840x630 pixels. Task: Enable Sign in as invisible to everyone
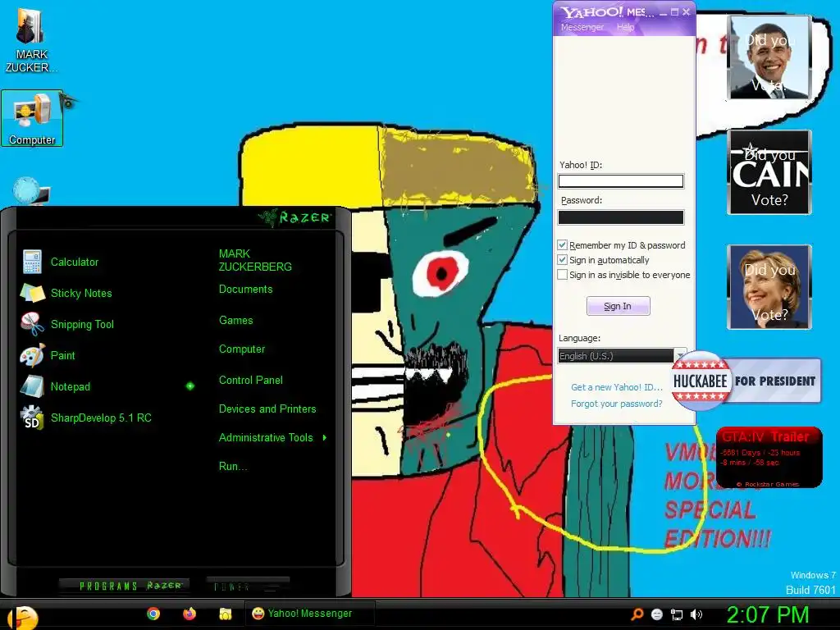[562, 275]
